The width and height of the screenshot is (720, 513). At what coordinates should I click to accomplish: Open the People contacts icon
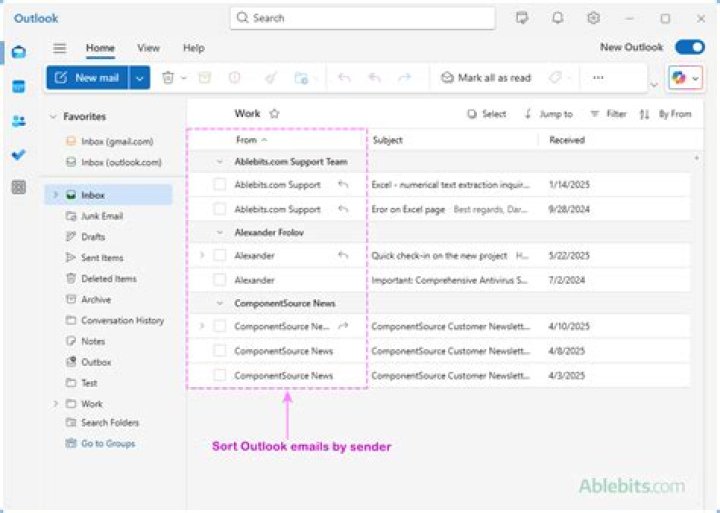click(19, 121)
